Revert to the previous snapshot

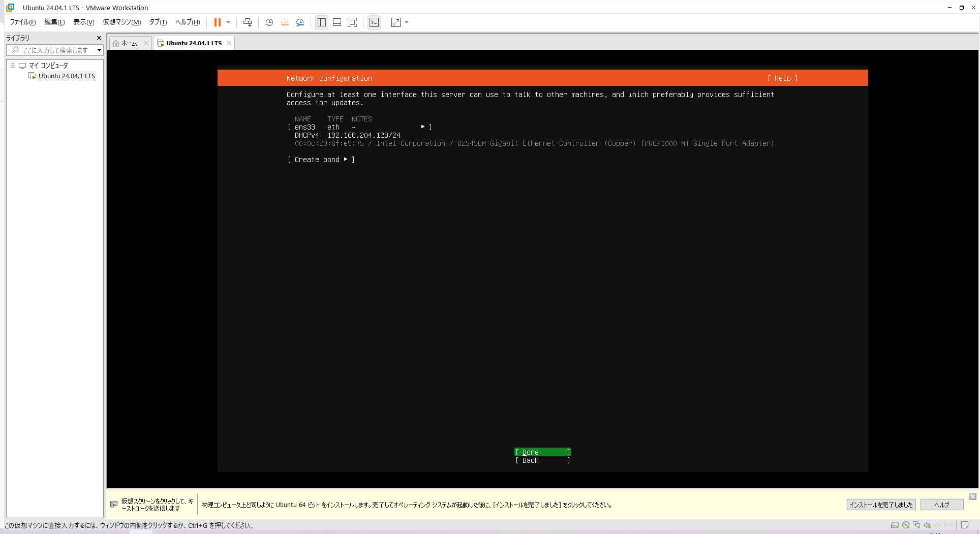point(285,22)
